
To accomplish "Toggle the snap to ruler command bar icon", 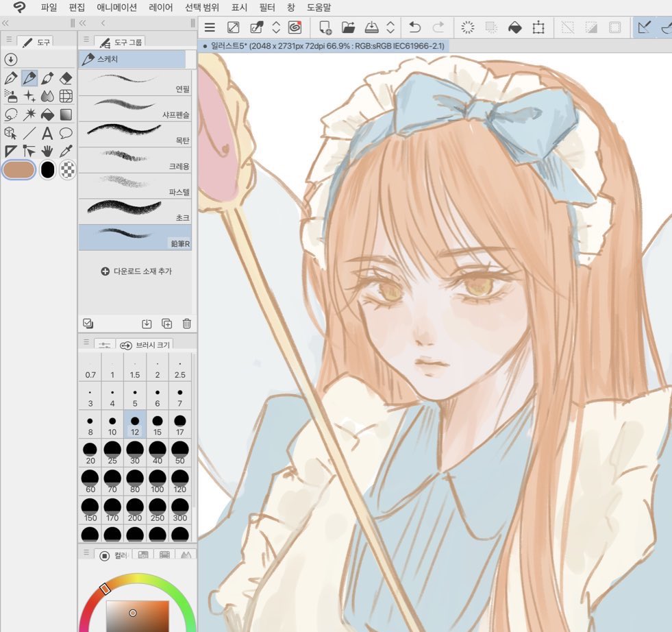I will 645,27.
